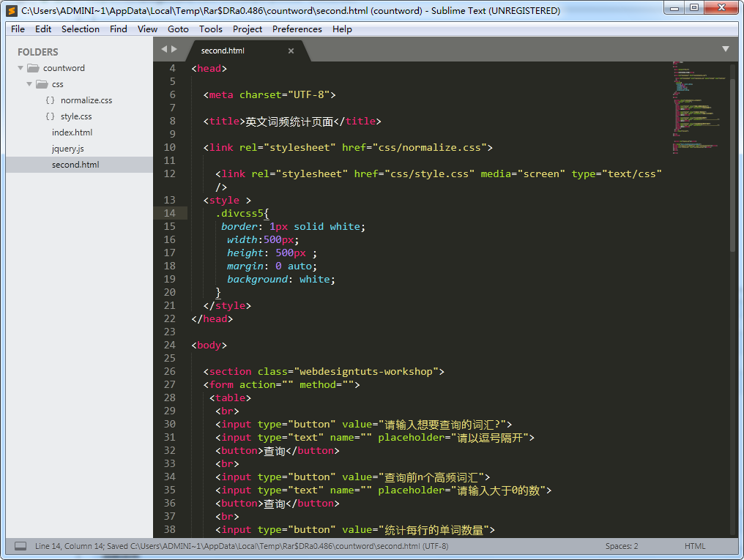This screenshot has height=560, width=744.
Task: Click the border property on line 15
Action: click(239, 226)
